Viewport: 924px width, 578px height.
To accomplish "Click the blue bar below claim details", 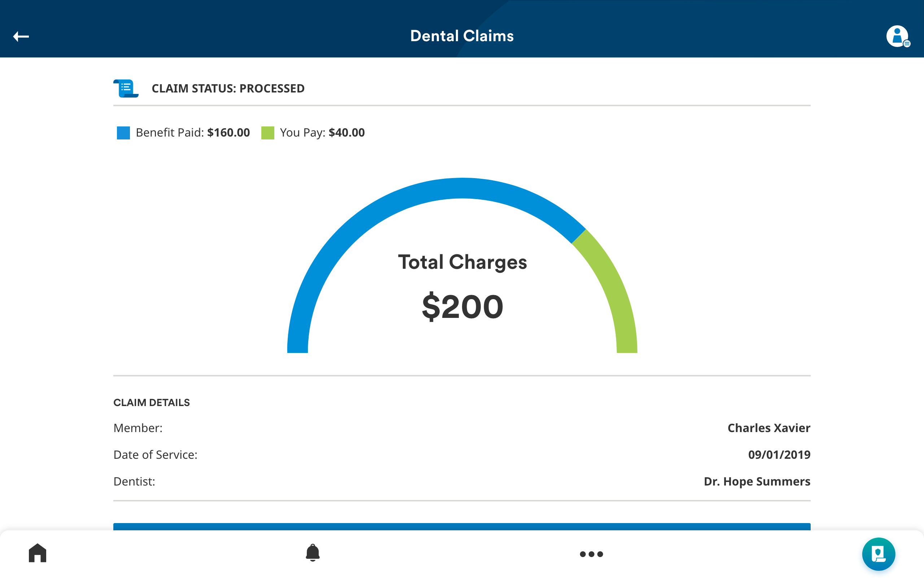I will (462, 526).
